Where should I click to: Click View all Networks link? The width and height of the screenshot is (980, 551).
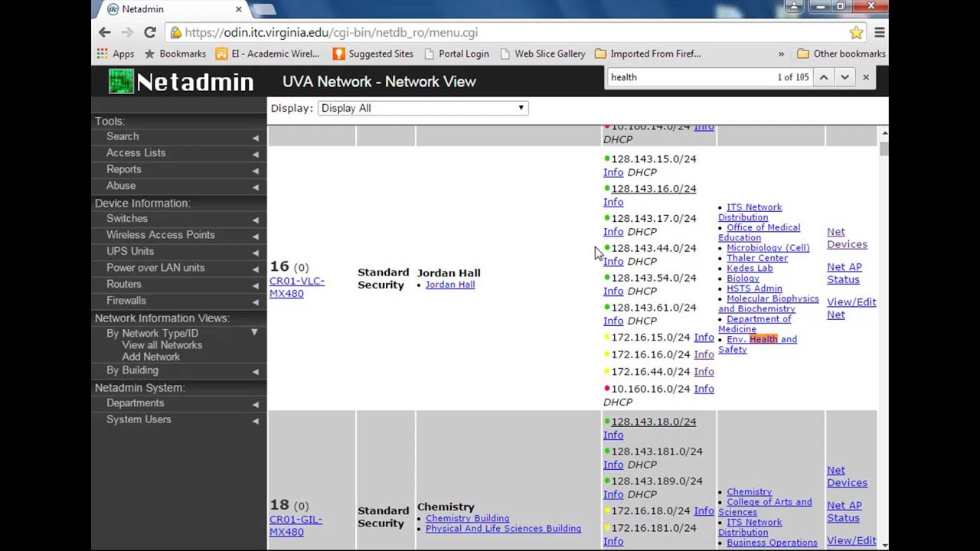[162, 345]
